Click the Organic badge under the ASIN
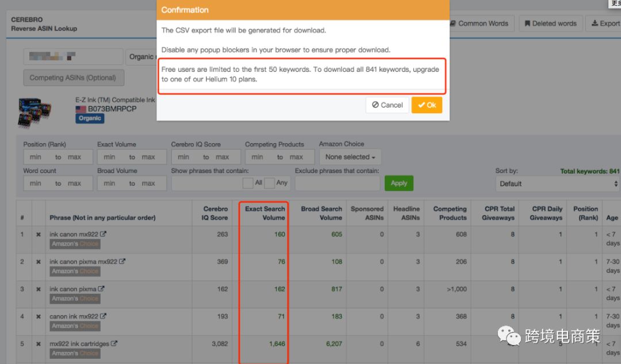621x364 pixels. pyautogui.click(x=90, y=118)
